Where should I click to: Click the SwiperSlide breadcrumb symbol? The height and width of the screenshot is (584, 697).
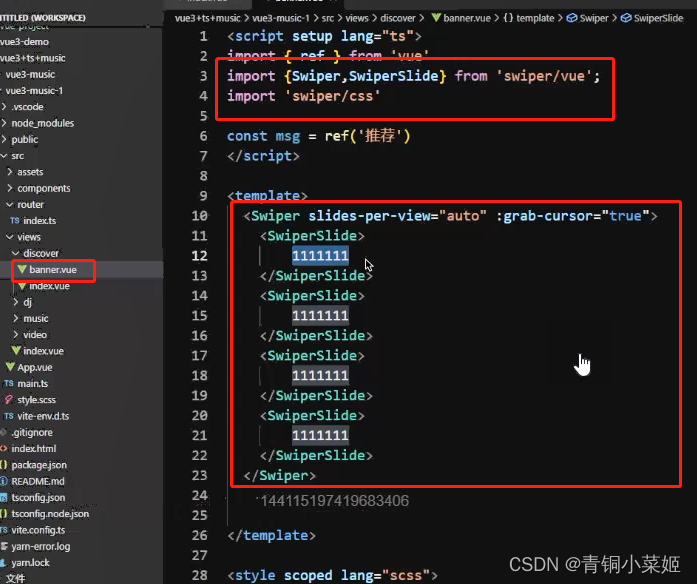658,18
